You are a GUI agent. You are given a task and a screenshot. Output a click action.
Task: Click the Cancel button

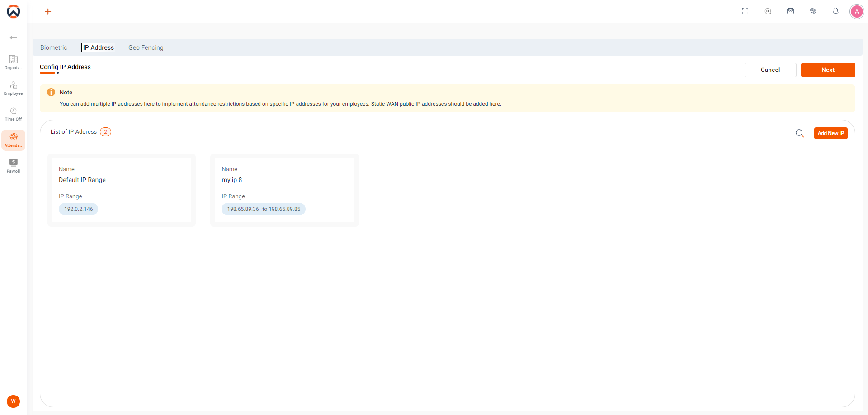[x=770, y=70]
